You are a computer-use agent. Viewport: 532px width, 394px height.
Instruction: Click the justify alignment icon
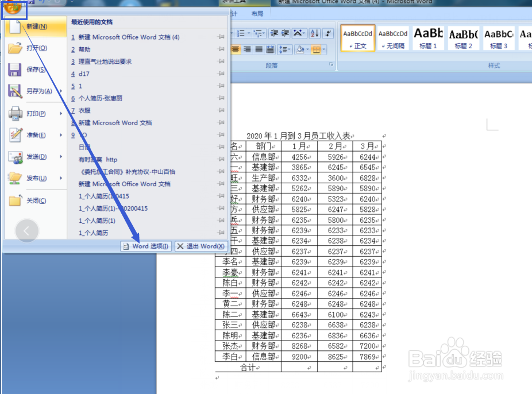click(x=259, y=50)
